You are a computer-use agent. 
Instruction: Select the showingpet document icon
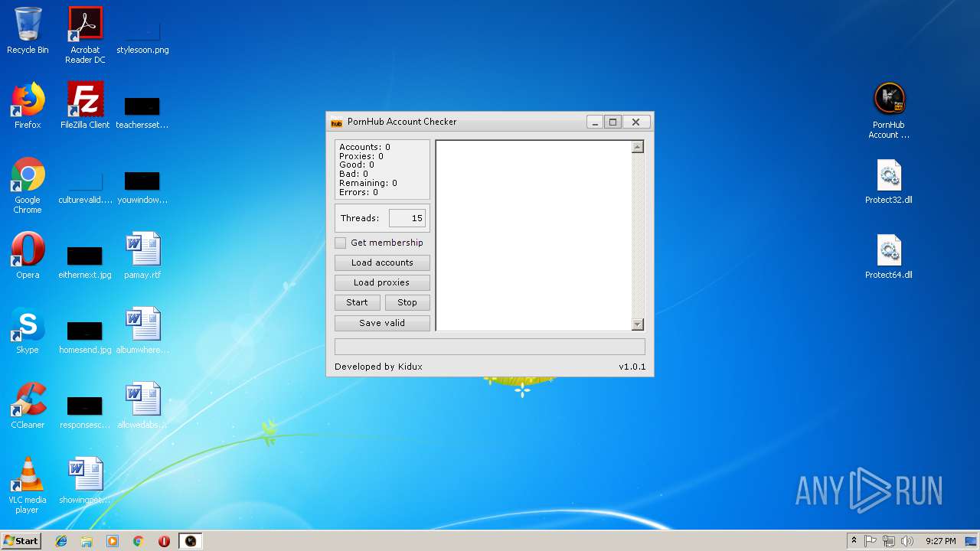pos(85,481)
